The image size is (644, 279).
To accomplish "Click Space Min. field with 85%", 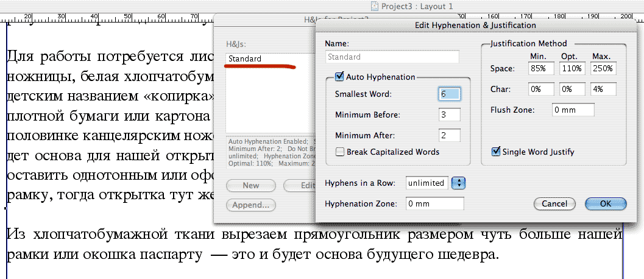I will (x=541, y=69).
